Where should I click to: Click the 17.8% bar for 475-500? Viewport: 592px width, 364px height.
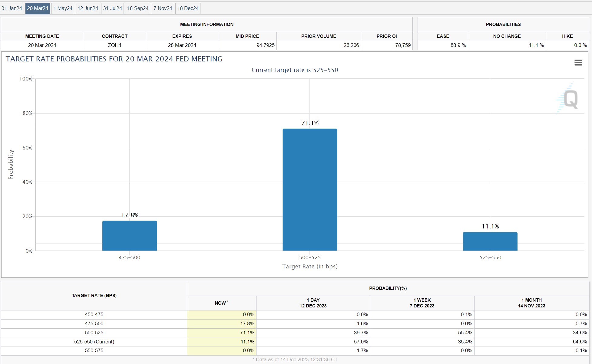(130, 236)
